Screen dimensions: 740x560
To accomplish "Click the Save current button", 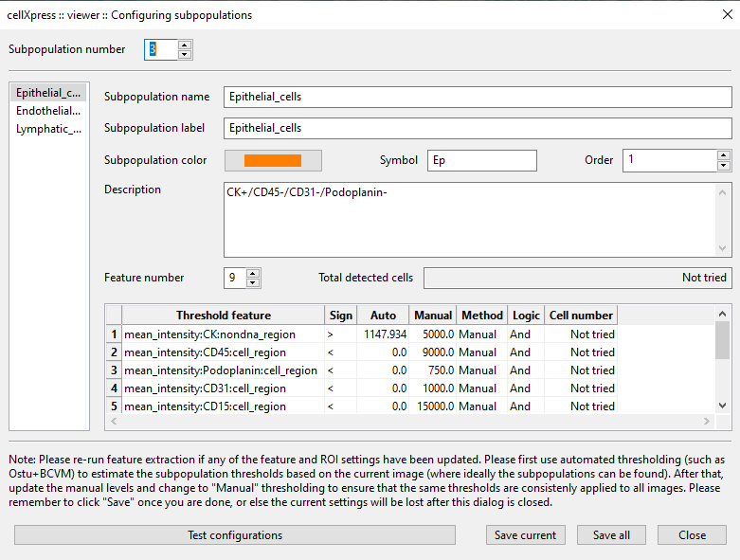I will [525, 535].
